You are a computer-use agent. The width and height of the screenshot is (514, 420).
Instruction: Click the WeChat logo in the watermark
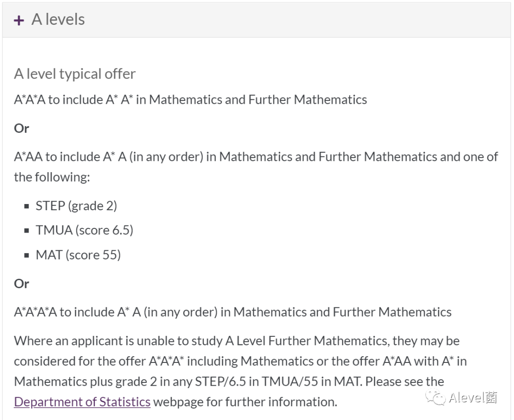click(x=435, y=397)
